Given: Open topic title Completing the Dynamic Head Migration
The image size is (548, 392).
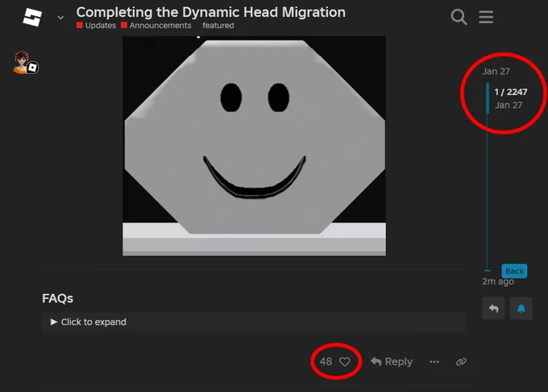Looking at the screenshot, I should point(211,12).
